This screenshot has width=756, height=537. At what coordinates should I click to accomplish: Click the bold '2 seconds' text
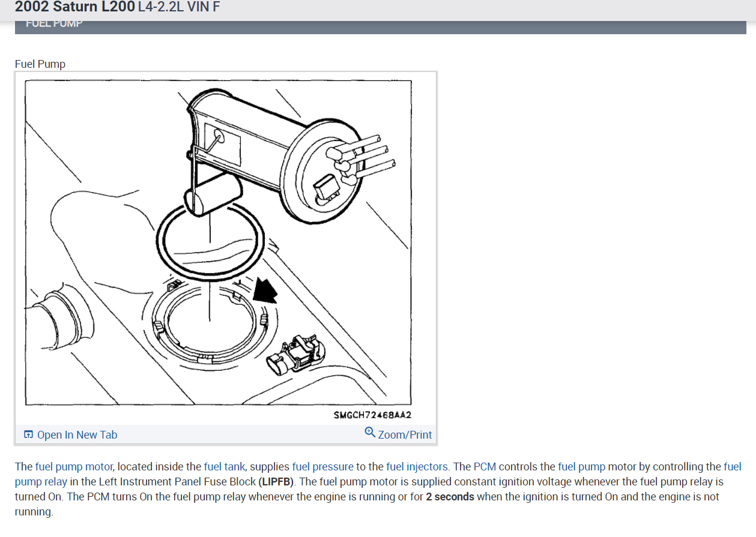coord(450,496)
